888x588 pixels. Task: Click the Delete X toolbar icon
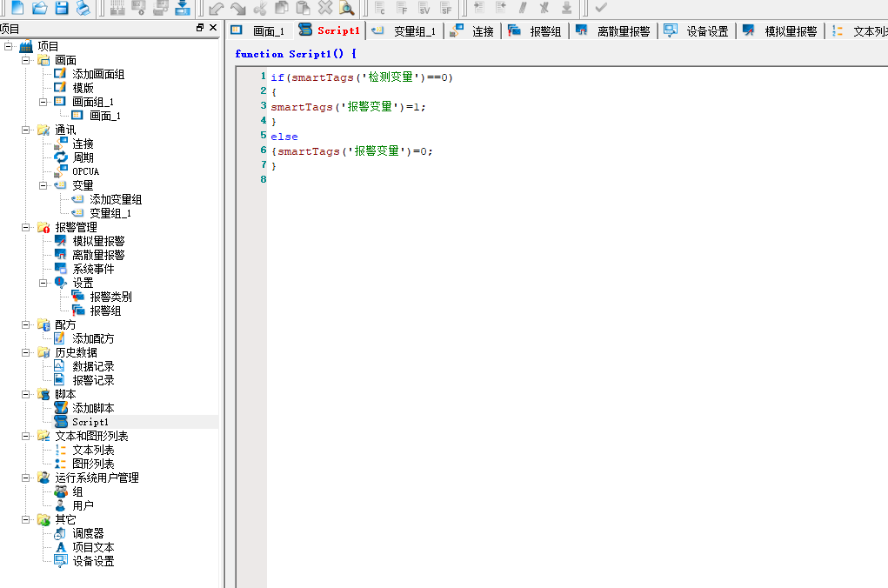pyautogui.click(x=325, y=7)
